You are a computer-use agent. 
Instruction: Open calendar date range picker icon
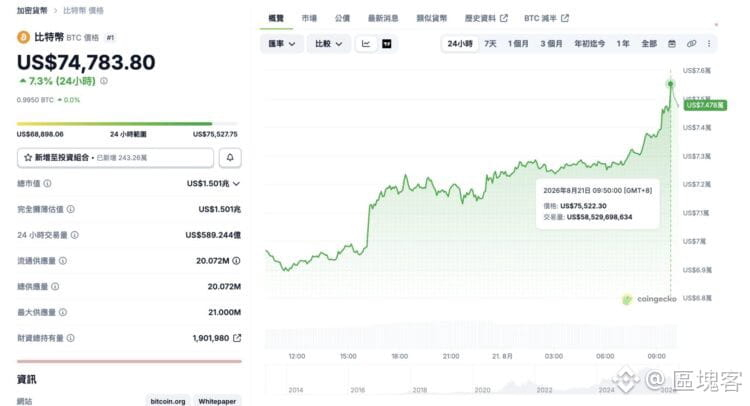tap(672, 44)
